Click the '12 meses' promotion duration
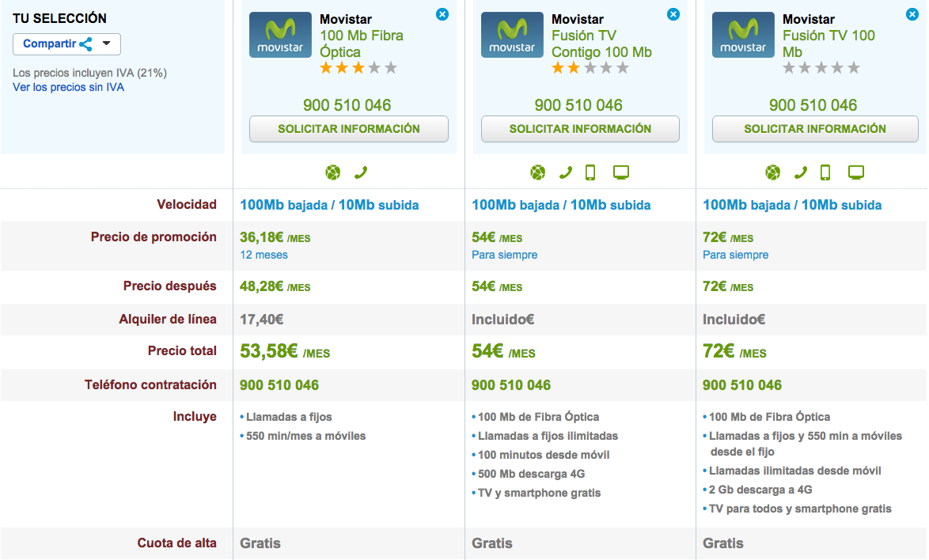929x560 pixels. 264,255
